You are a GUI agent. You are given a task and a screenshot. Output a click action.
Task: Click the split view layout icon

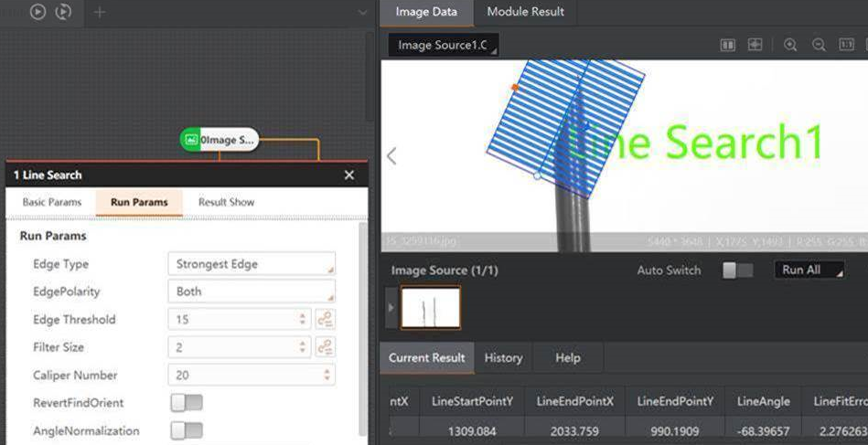click(728, 45)
